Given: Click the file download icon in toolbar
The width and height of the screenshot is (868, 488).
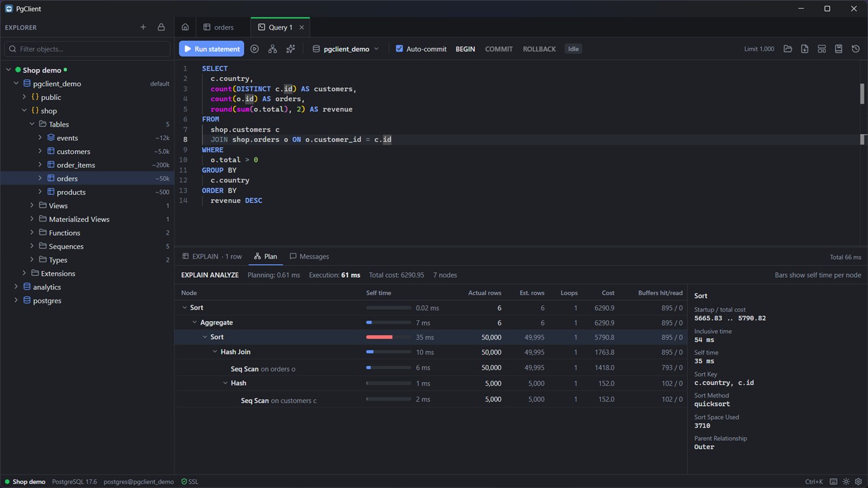Looking at the screenshot, I should click(x=805, y=49).
